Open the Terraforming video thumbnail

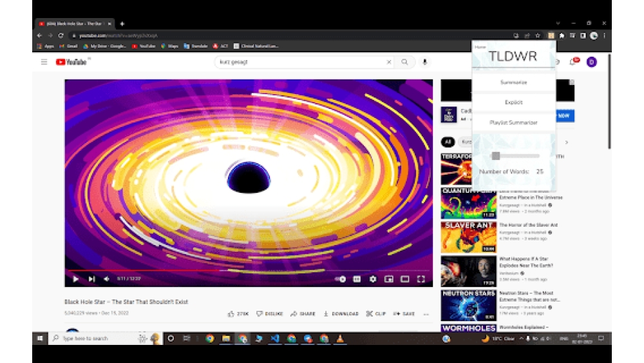[457, 169]
